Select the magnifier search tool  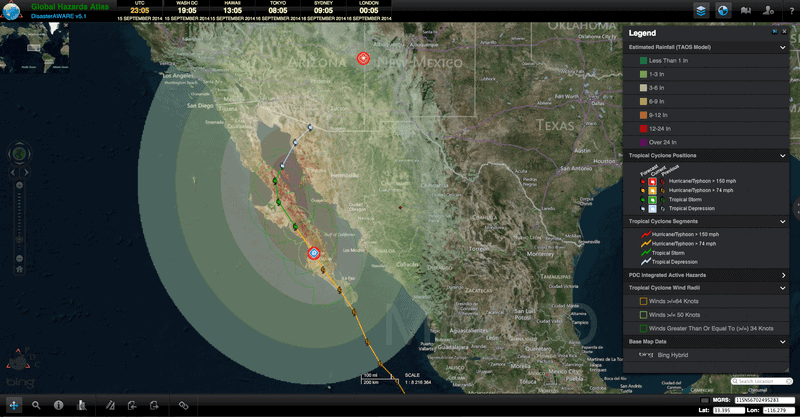pyautogui.click(x=36, y=405)
